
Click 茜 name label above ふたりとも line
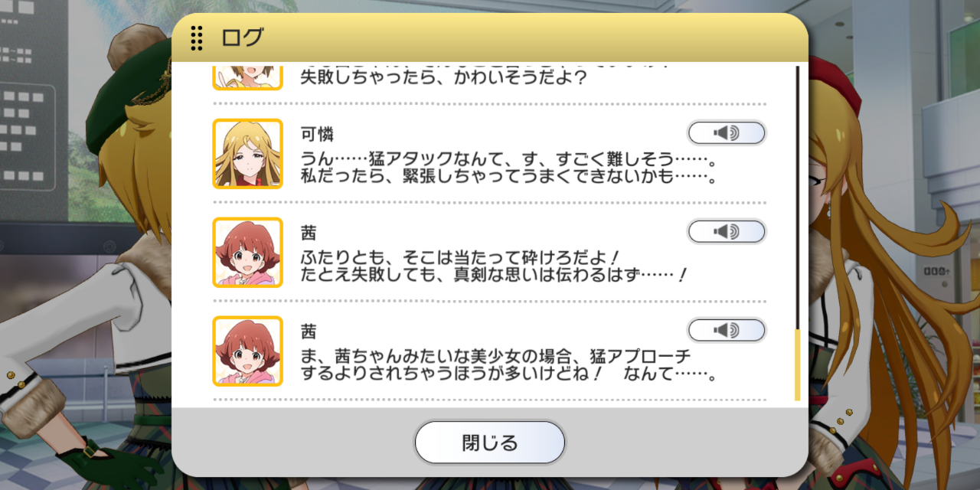tap(309, 233)
